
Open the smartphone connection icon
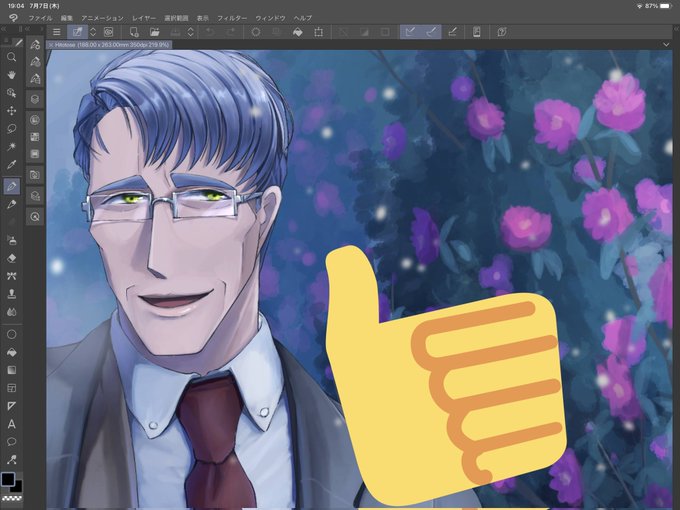[x=477, y=32]
